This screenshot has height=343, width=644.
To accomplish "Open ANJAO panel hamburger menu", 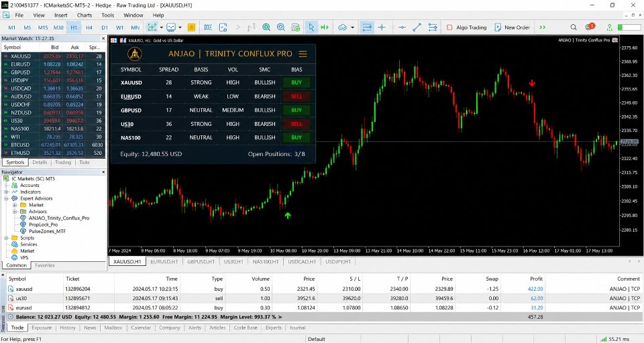I will click(303, 54).
